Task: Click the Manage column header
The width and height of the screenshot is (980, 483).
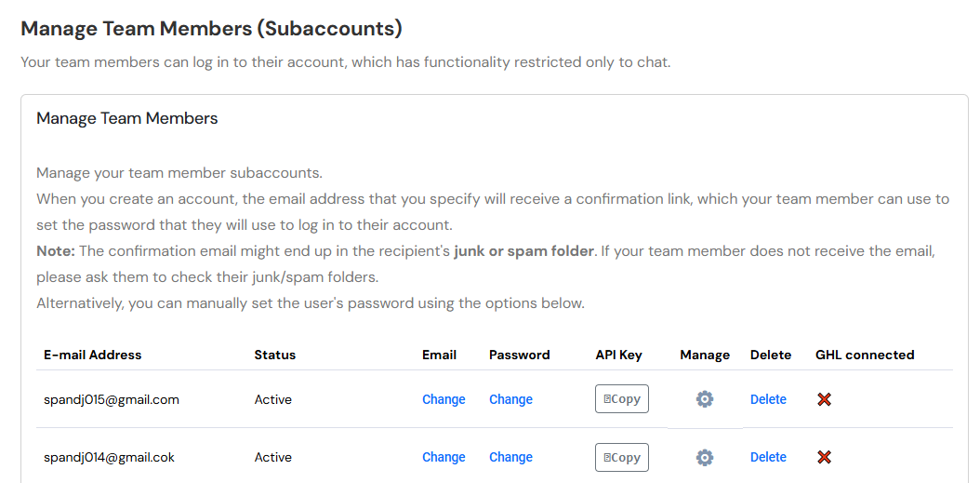Action: pos(705,355)
